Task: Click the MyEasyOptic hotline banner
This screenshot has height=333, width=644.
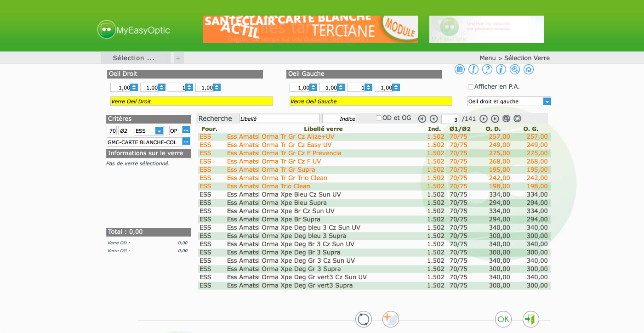Action: 487,29
